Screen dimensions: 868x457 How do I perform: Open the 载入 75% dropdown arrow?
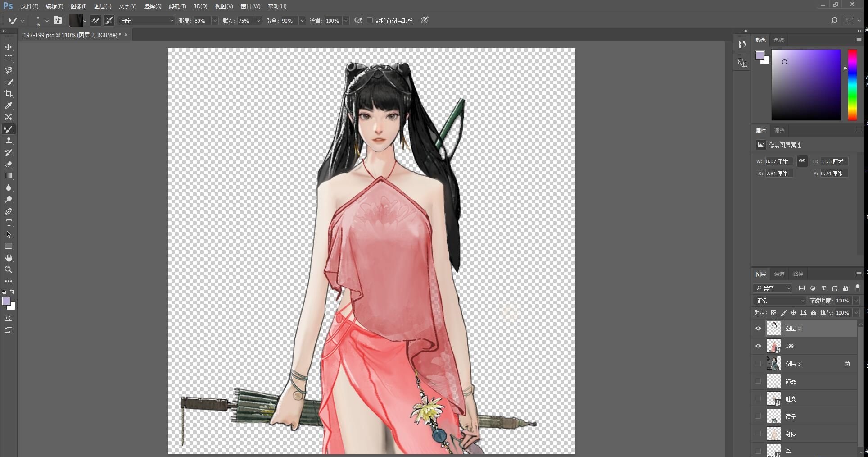(258, 21)
